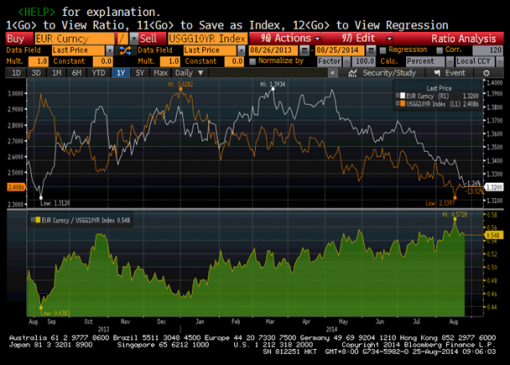The image size is (510, 365).
Task: Click the orange 2.4086 left axis value tag
Action: coord(16,187)
